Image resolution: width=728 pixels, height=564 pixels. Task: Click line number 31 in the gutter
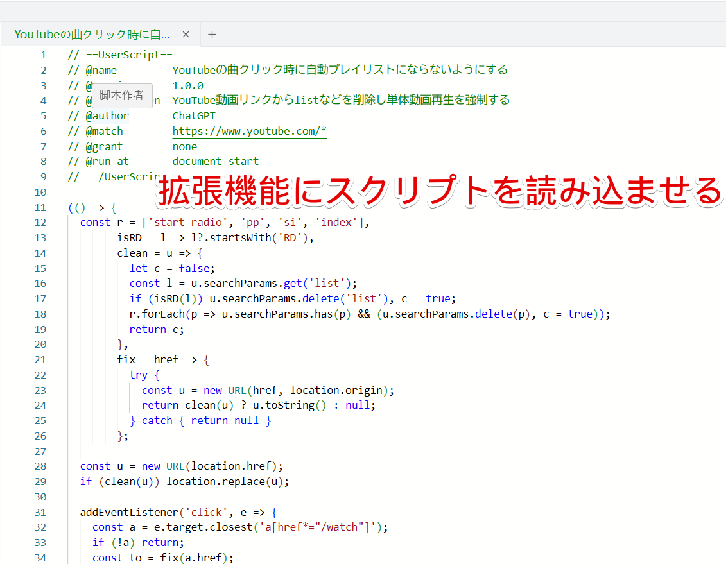[x=40, y=513]
